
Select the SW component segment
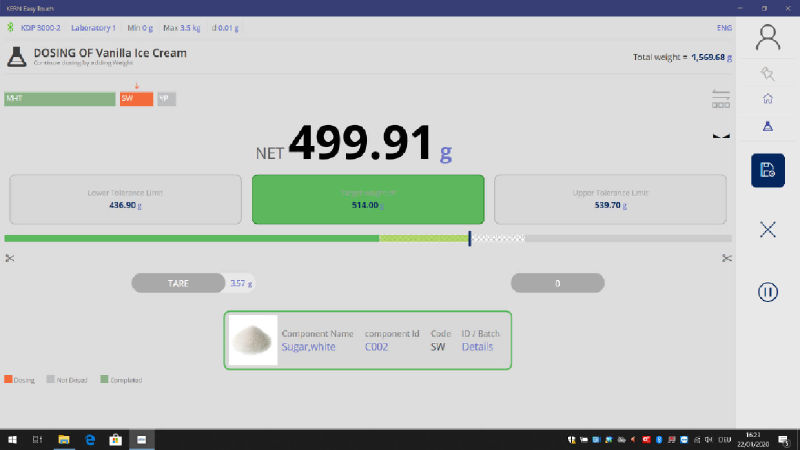(136, 99)
